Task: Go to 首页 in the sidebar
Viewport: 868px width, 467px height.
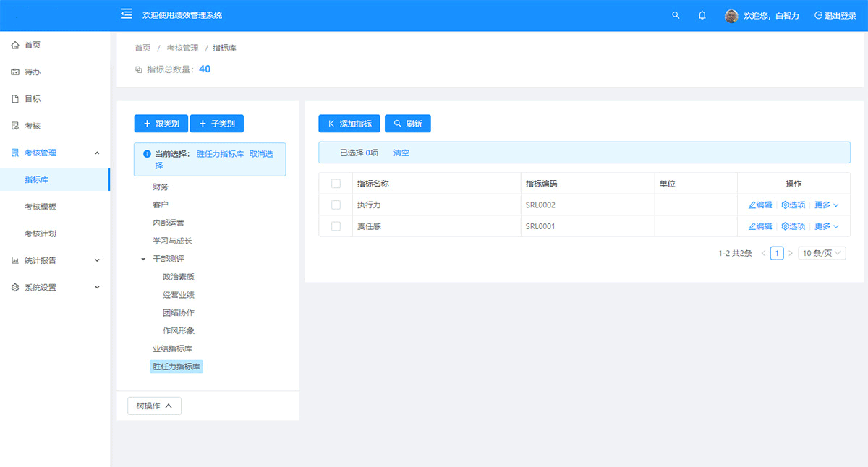Action: point(33,45)
